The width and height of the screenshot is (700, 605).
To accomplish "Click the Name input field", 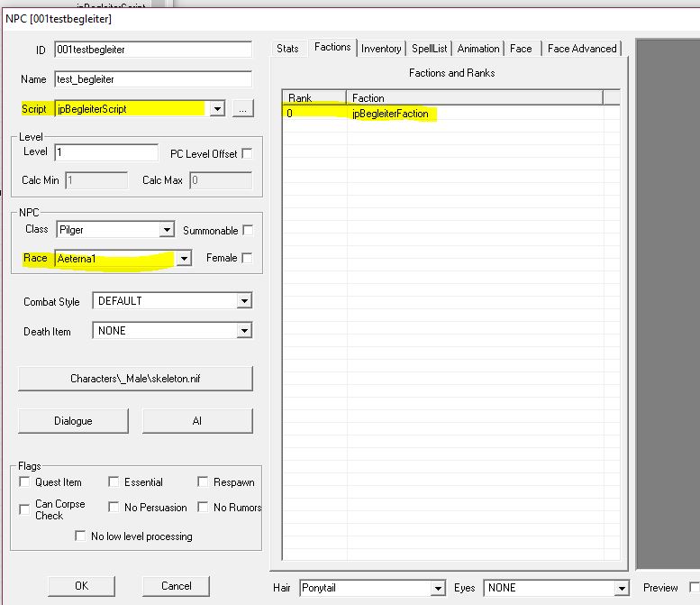I will tap(152, 79).
